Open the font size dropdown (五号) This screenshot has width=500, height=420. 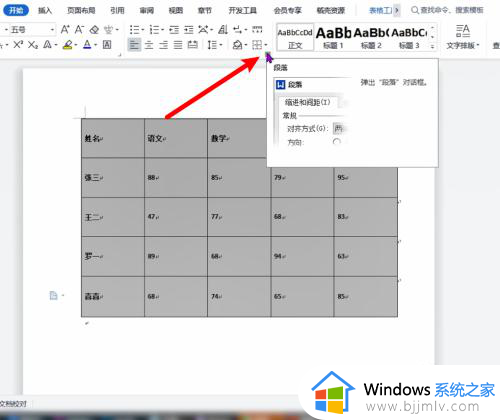(52, 30)
